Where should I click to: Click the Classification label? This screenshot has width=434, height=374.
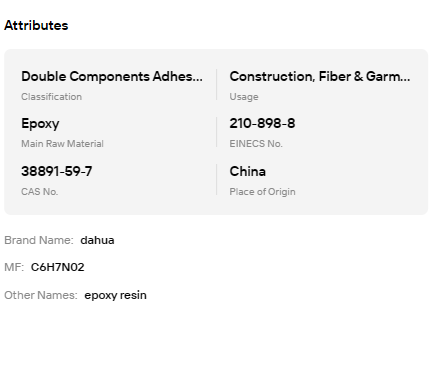click(51, 97)
